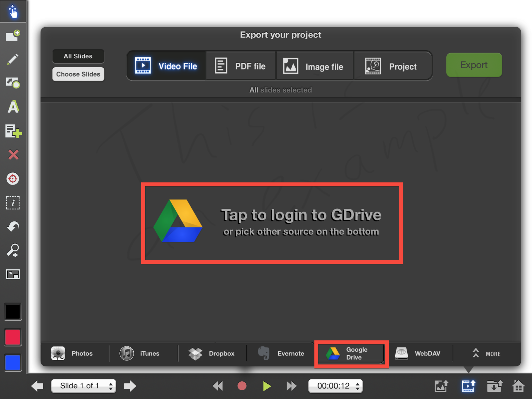532x399 pixels.
Task: Expand MORE export destinations
Action: click(487, 353)
